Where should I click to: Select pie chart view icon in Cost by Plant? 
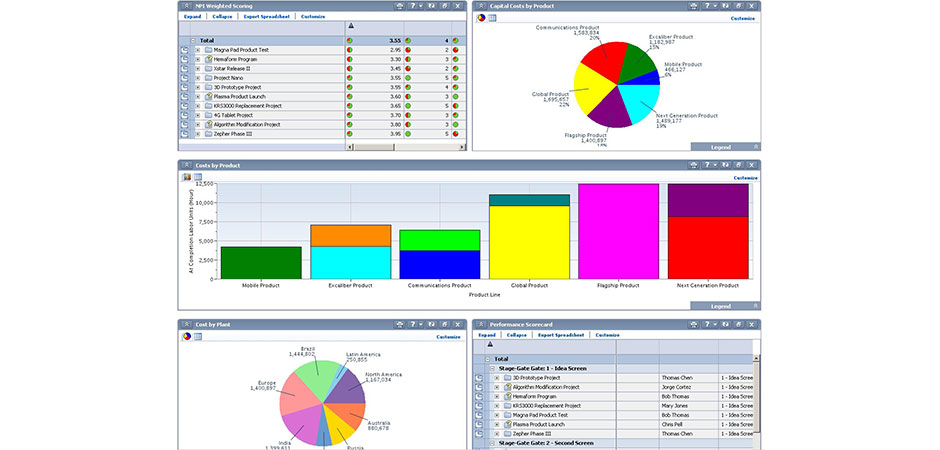186,337
